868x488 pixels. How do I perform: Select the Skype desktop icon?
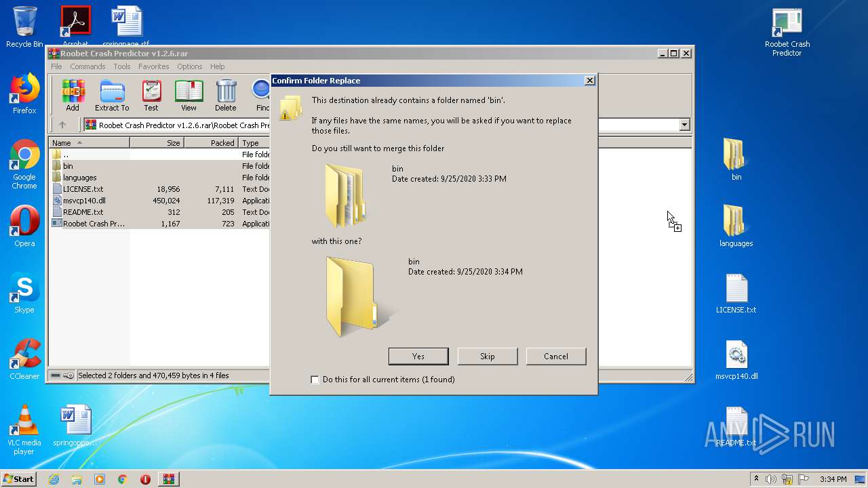coord(24,293)
